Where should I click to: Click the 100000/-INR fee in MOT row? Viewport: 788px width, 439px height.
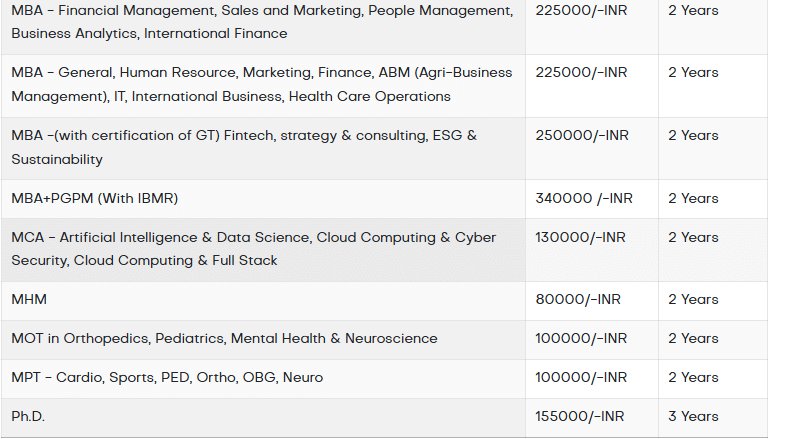tap(581, 338)
